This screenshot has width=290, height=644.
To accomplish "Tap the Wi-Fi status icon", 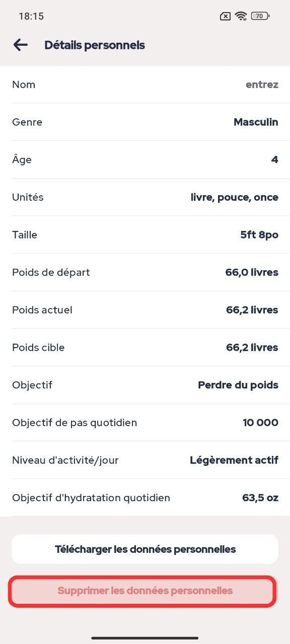I will coord(241,16).
